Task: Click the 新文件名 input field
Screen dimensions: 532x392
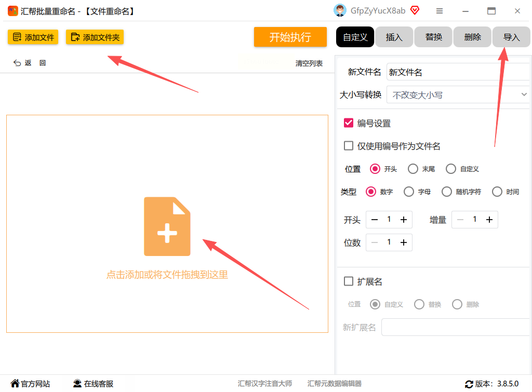Action: (x=458, y=72)
